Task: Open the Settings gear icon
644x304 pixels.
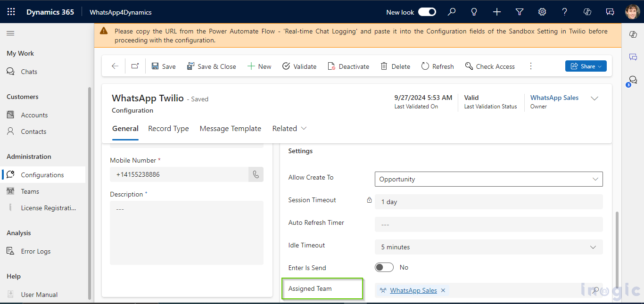Action: (542, 12)
